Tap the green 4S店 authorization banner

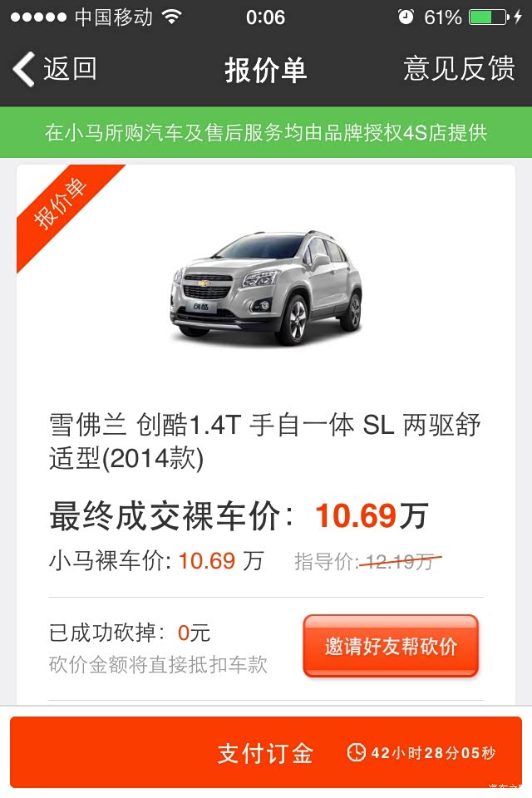[x=266, y=132]
